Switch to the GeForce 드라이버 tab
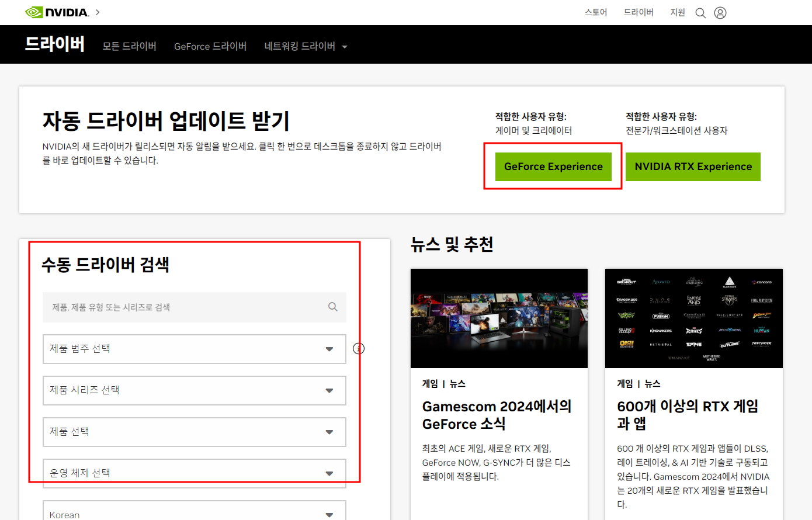Image resolution: width=812 pixels, height=520 pixels. click(x=210, y=46)
